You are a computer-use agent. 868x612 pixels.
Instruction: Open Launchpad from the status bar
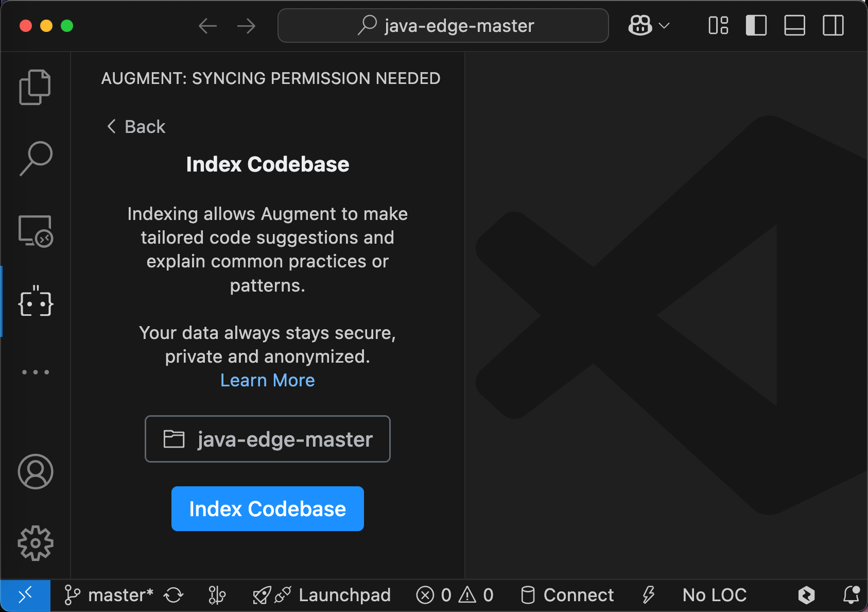(321, 595)
